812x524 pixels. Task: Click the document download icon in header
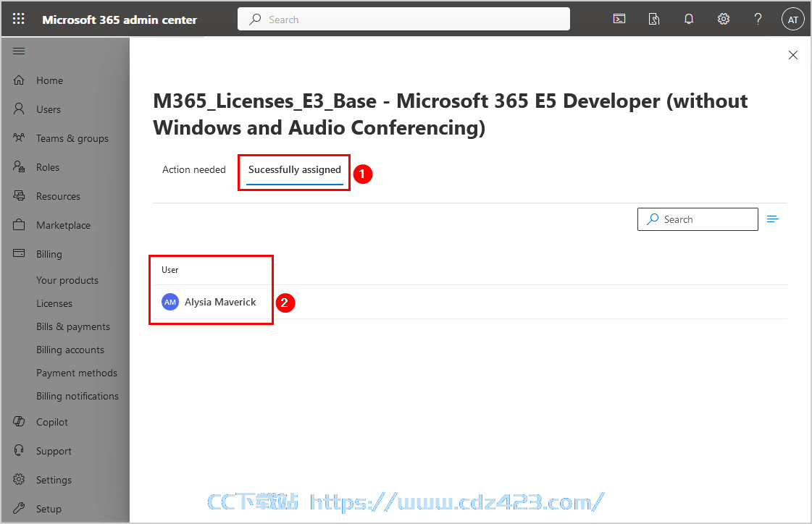(x=654, y=19)
